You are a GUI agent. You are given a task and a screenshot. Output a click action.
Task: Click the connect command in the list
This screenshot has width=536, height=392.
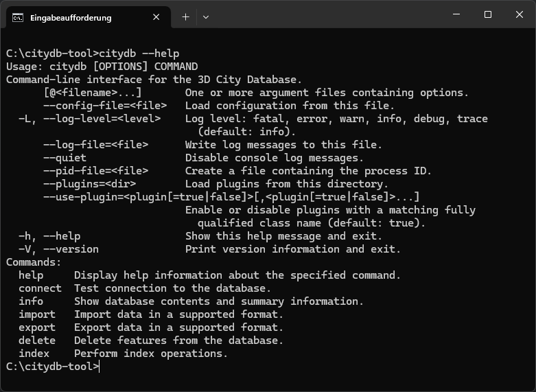pyautogui.click(x=40, y=288)
